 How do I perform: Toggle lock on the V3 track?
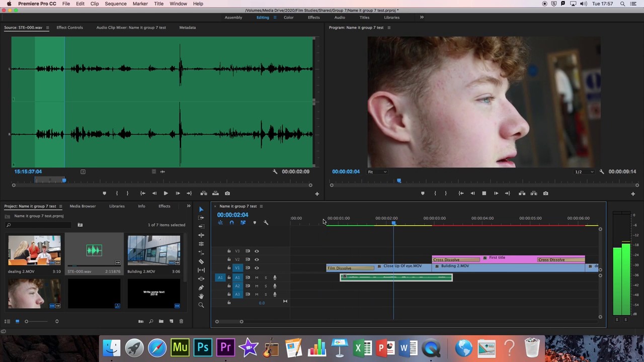pyautogui.click(x=229, y=251)
